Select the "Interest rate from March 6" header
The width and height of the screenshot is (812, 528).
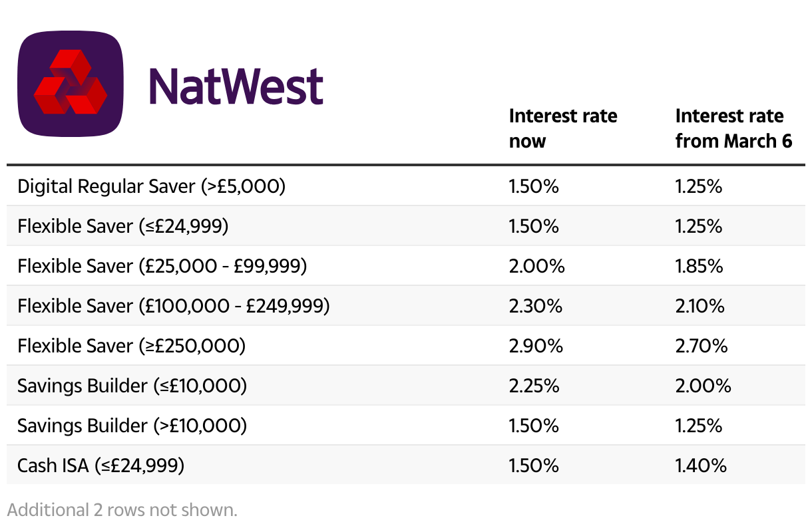[733, 128]
